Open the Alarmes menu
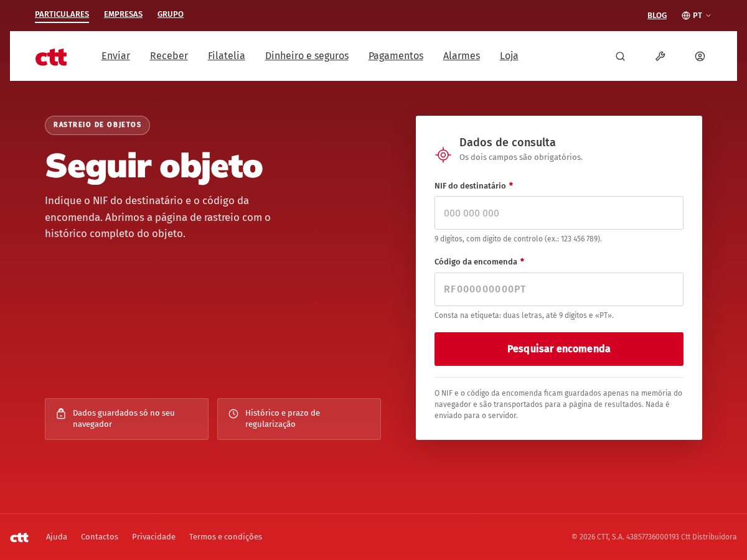747x560 pixels. pyautogui.click(x=461, y=56)
